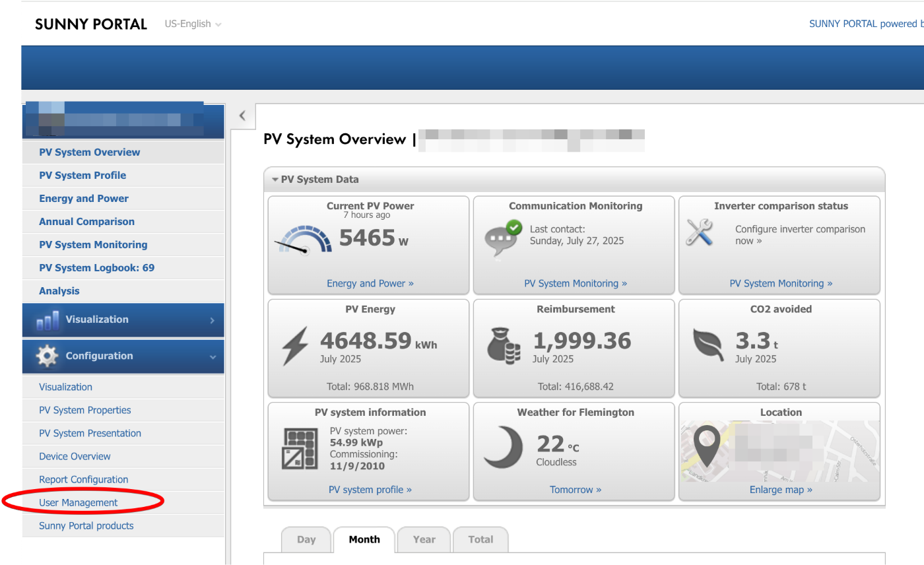924x565 pixels.
Task: Follow the 'PV system profile »' link
Action: tap(370, 490)
